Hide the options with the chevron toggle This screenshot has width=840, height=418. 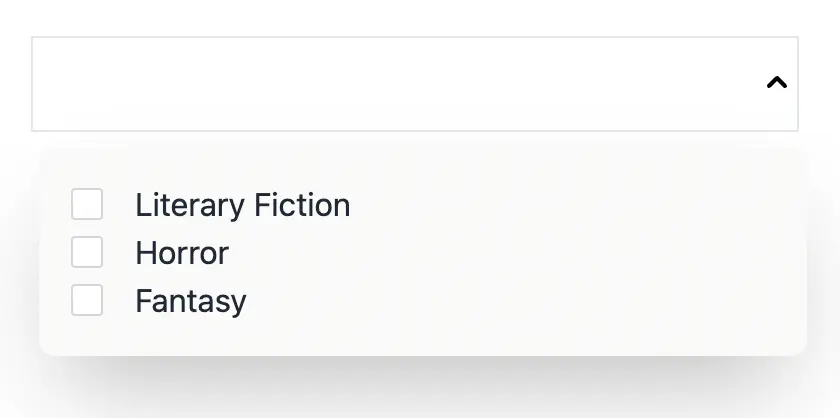[776, 84]
